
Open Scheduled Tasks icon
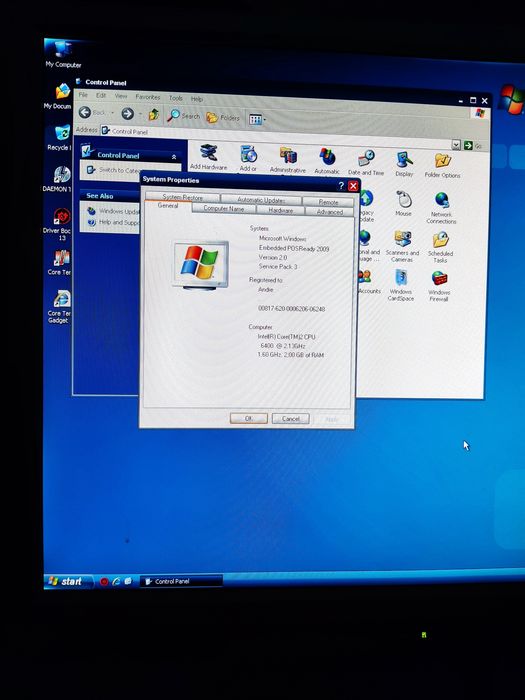coord(440,247)
